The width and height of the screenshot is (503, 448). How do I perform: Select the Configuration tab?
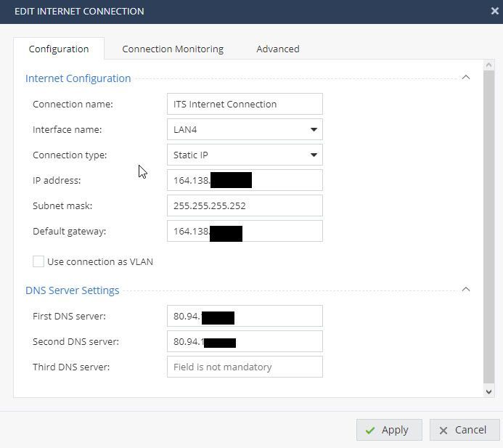pyautogui.click(x=59, y=49)
